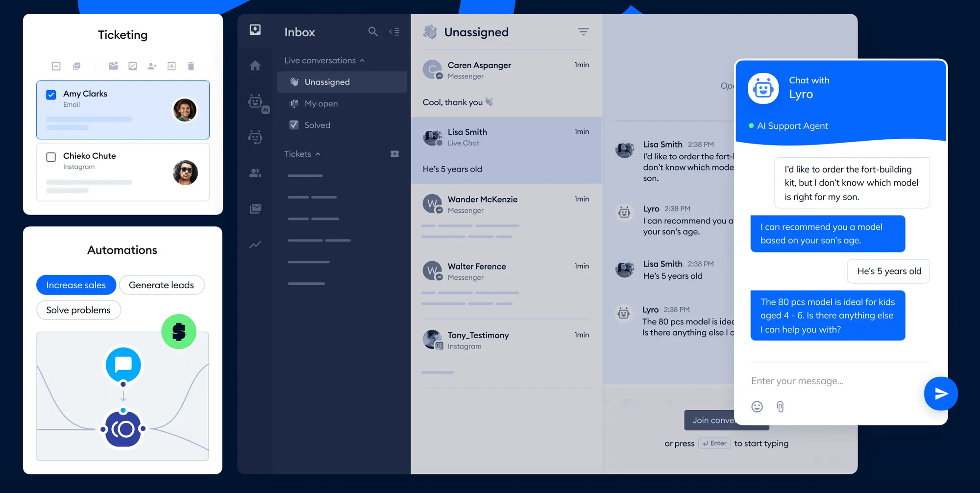This screenshot has width=980, height=493.
Task: Open the filter options in the Unassigned panel
Action: (583, 31)
